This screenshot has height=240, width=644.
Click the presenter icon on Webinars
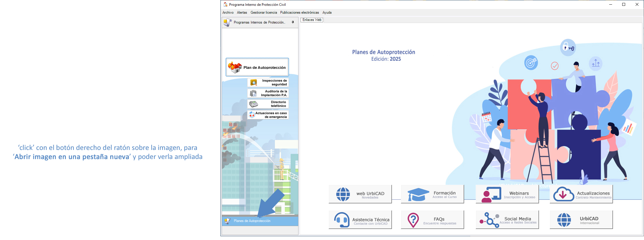click(x=491, y=194)
